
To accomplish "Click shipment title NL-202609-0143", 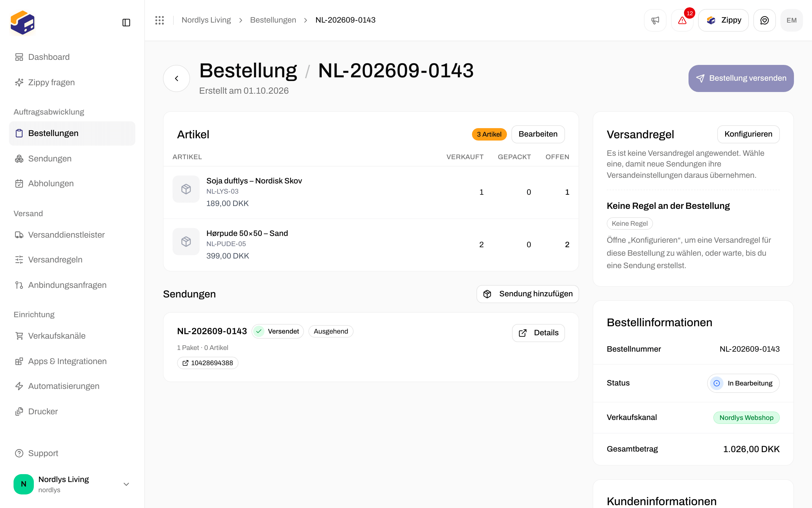I will coord(212,331).
